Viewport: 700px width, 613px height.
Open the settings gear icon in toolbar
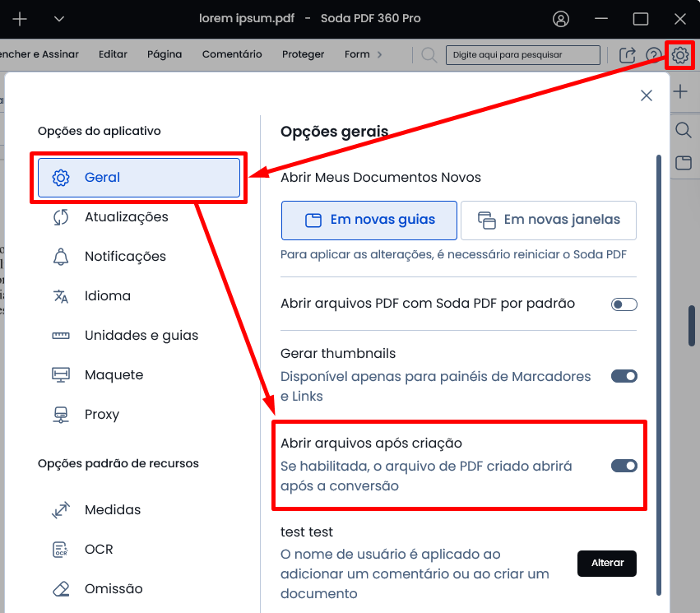tap(680, 55)
